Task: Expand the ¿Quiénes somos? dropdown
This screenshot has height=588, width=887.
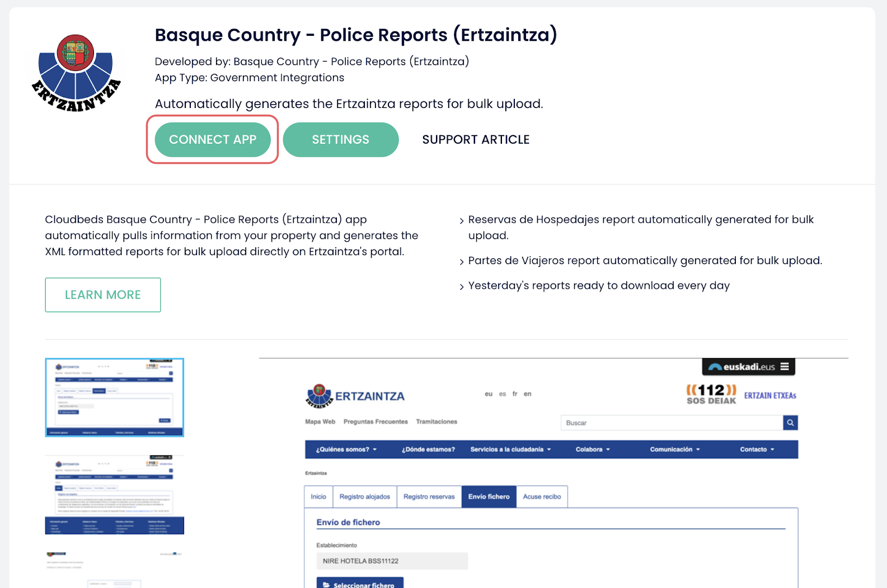Action: (346, 449)
